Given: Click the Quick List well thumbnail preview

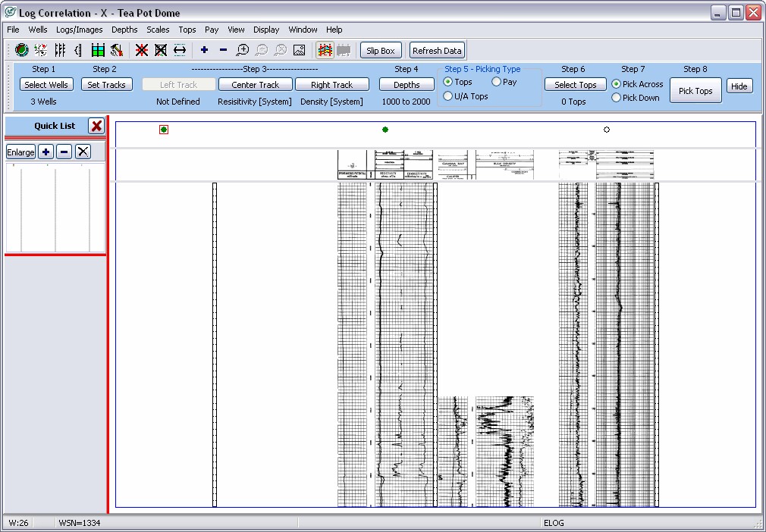Looking at the screenshot, I should (55, 208).
